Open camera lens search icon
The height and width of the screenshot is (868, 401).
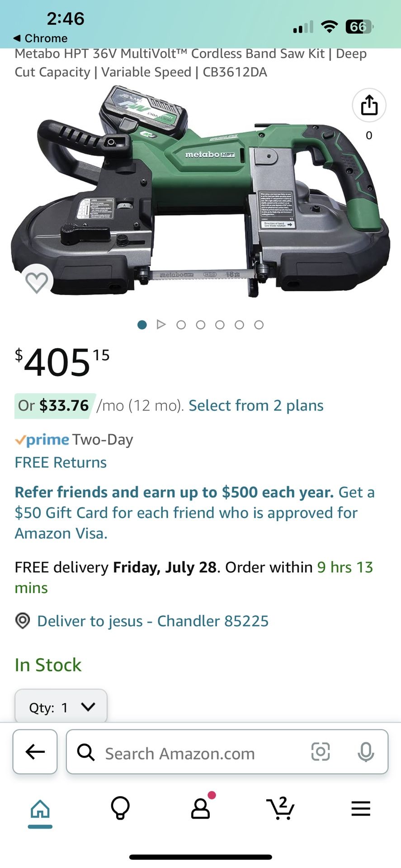click(321, 752)
